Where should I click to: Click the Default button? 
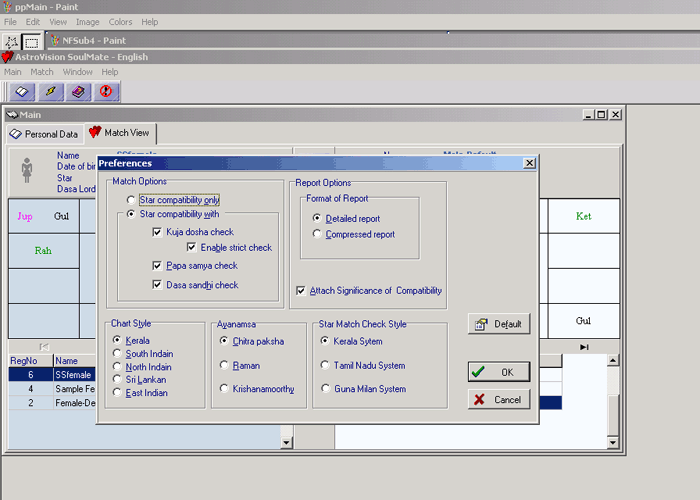tap(499, 324)
